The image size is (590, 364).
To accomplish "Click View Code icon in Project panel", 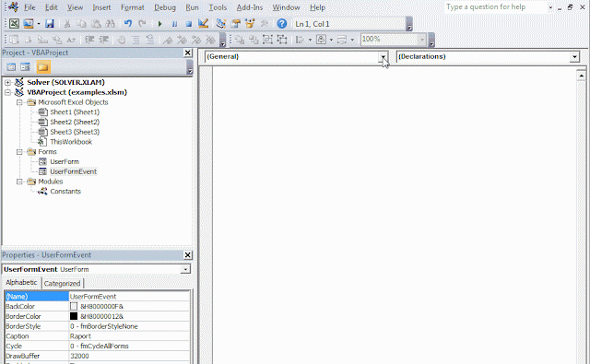I will 11,67.
